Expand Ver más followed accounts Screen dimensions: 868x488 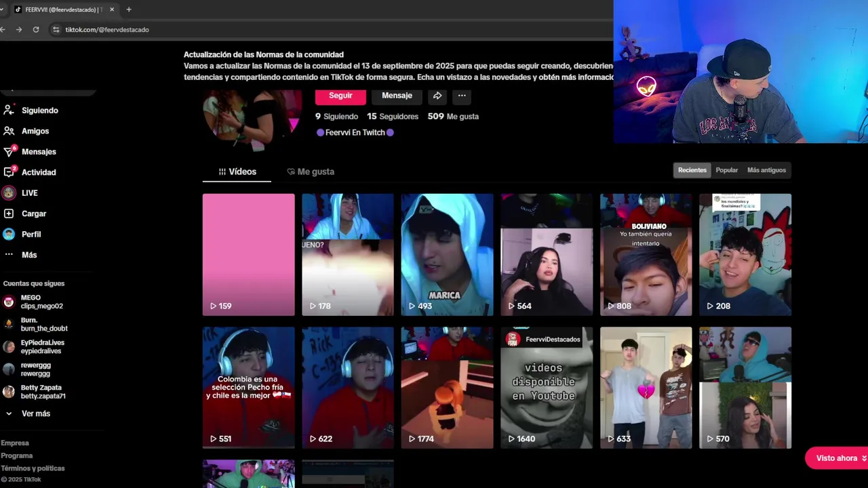[x=28, y=413]
